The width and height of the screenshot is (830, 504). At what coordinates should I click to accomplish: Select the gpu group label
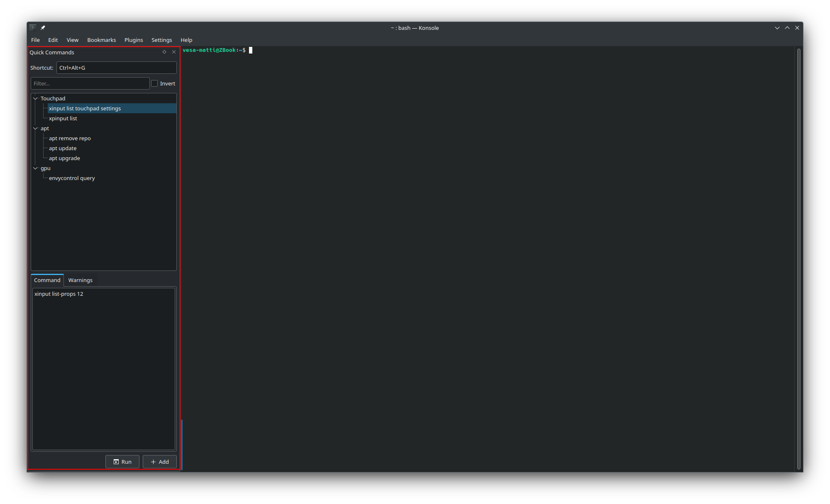(46, 168)
